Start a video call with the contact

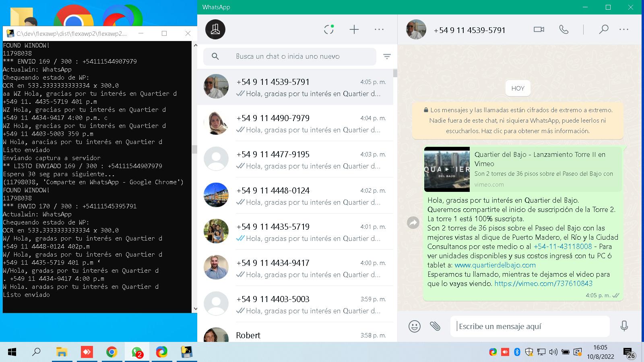click(x=539, y=29)
